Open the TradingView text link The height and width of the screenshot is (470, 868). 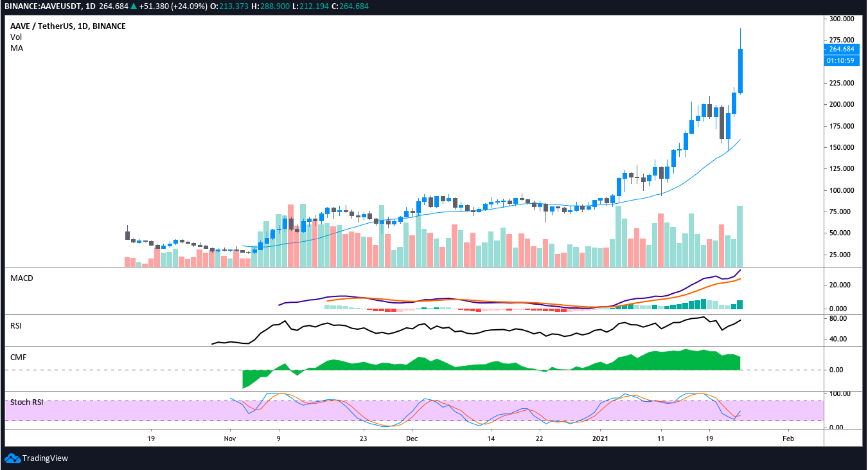(x=45, y=458)
